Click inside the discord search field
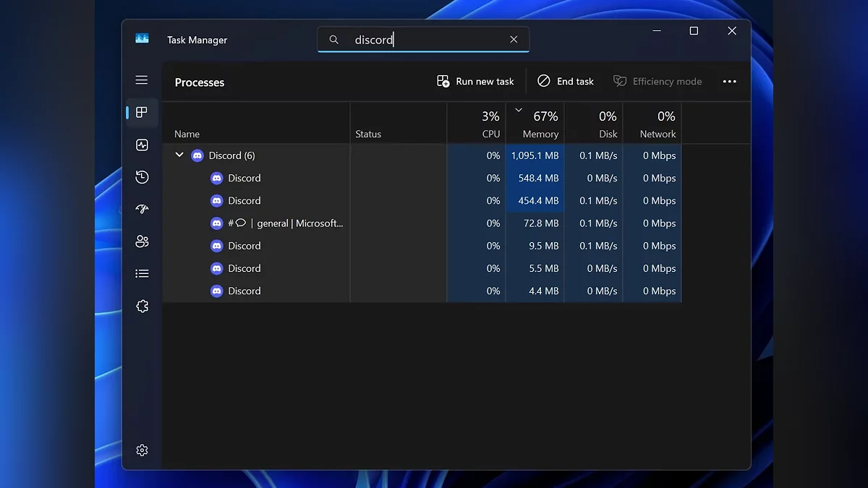Image resolution: width=868 pixels, height=488 pixels. (x=427, y=40)
